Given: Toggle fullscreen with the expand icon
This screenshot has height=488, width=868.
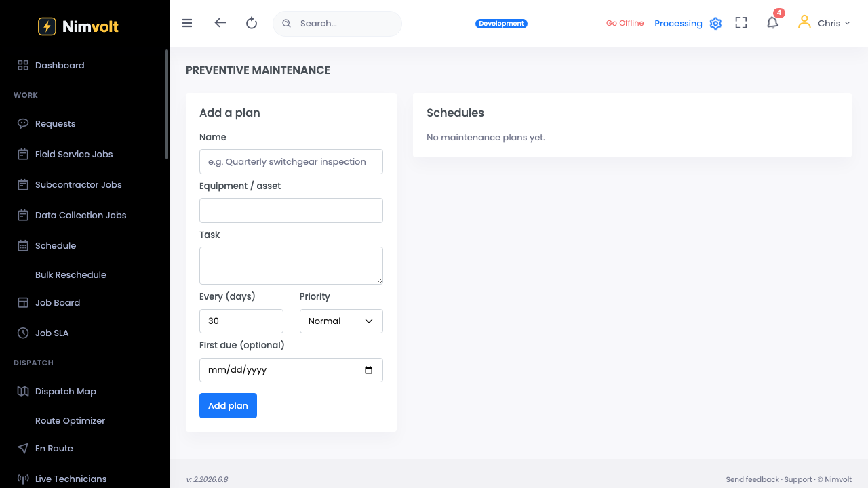Looking at the screenshot, I should point(741,23).
